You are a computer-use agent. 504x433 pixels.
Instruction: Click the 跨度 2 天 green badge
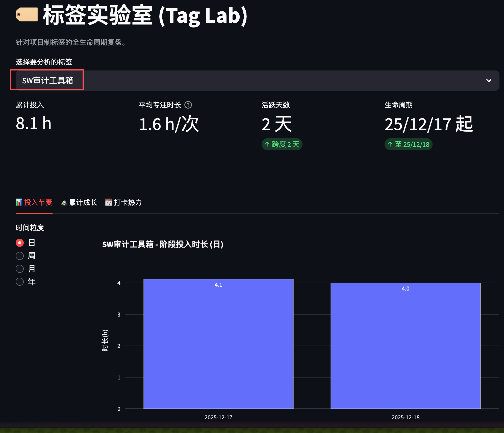pyautogui.click(x=282, y=144)
